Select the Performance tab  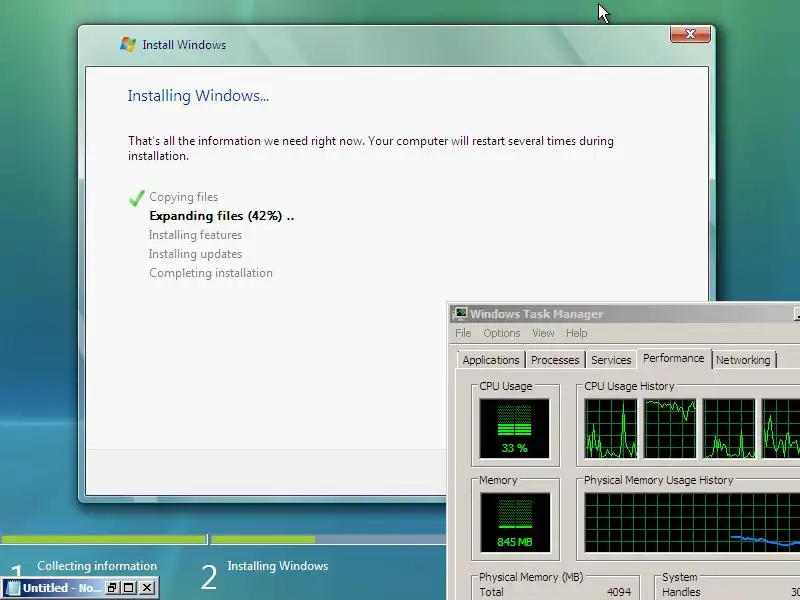point(673,358)
